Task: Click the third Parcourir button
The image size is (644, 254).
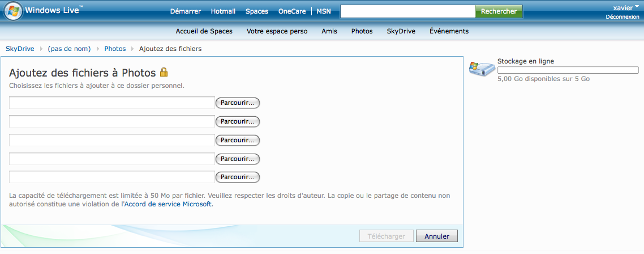Action: (238, 140)
